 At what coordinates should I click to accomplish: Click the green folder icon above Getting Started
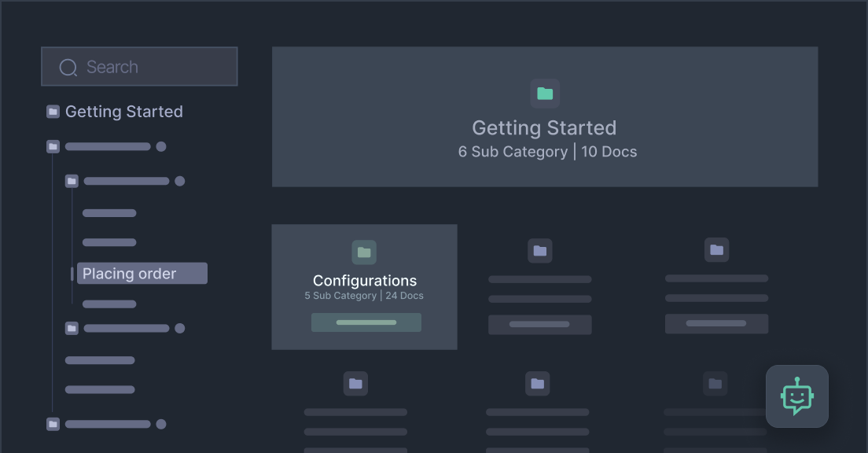tap(545, 94)
